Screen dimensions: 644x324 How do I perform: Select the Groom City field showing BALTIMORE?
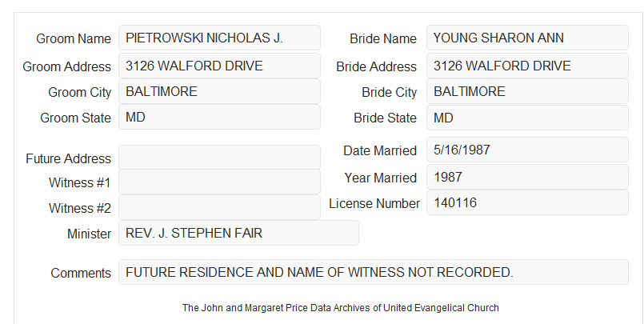[219, 91]
